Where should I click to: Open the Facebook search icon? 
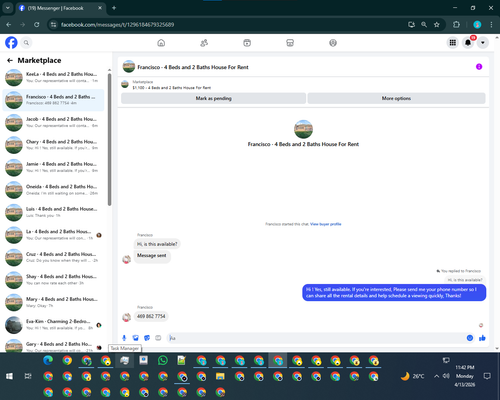[x=26, y=43]
